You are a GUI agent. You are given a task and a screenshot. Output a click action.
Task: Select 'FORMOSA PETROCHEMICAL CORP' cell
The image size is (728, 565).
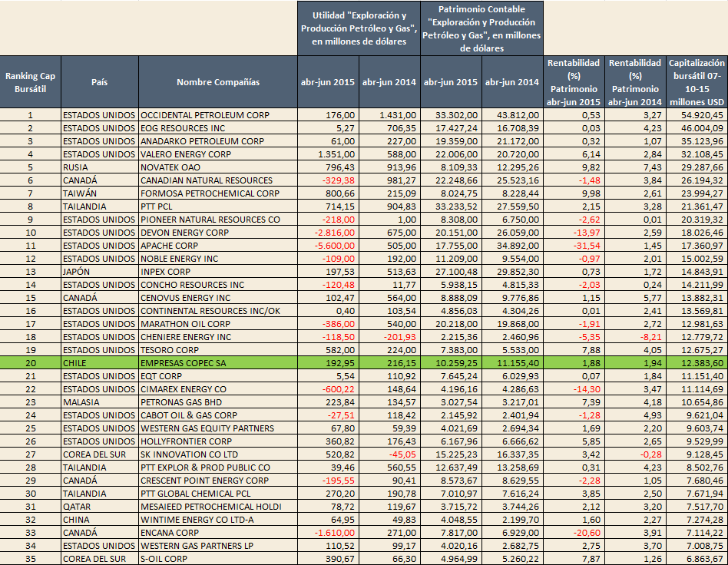218,193
